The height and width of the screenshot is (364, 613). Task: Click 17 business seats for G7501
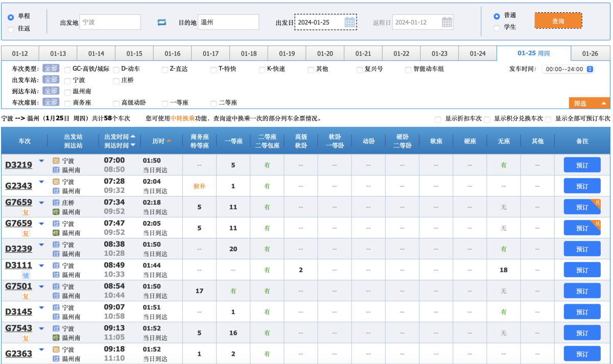coord(199,291)
